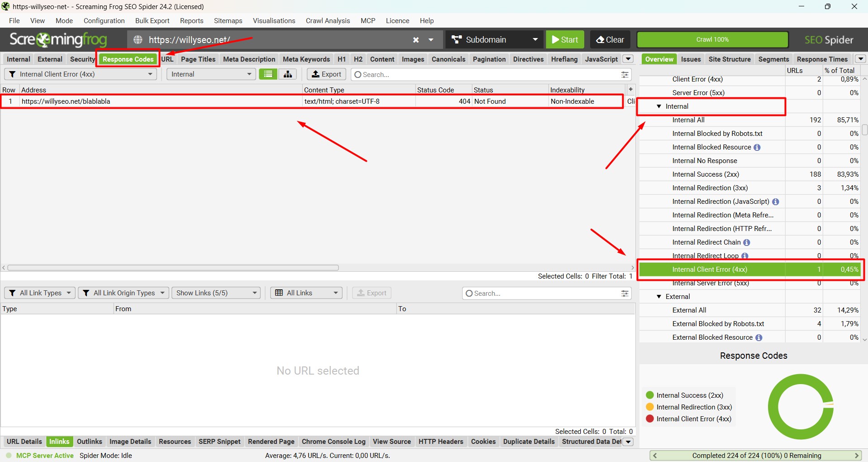Open lower search filter options icon

click(625, 293)
